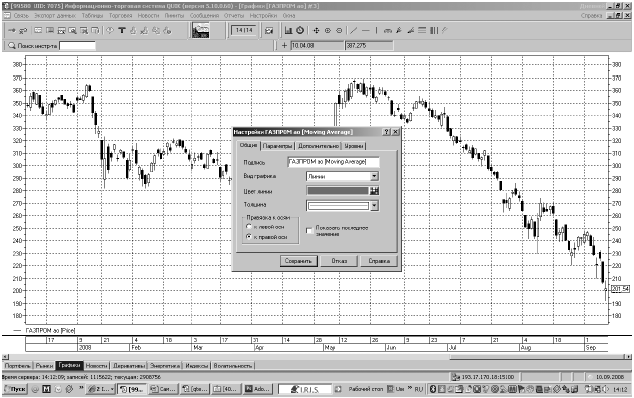Viewport: 634px width, 398px height.
Task: Click the chart thumbnail picture icon in toolbar
Action: click(x=201, y=30)
